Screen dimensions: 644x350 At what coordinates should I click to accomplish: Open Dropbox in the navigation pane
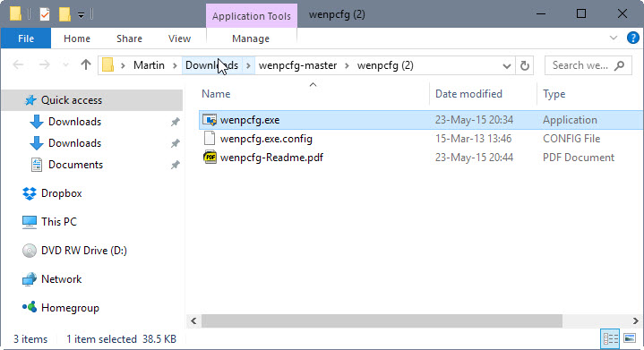(61, 193)
